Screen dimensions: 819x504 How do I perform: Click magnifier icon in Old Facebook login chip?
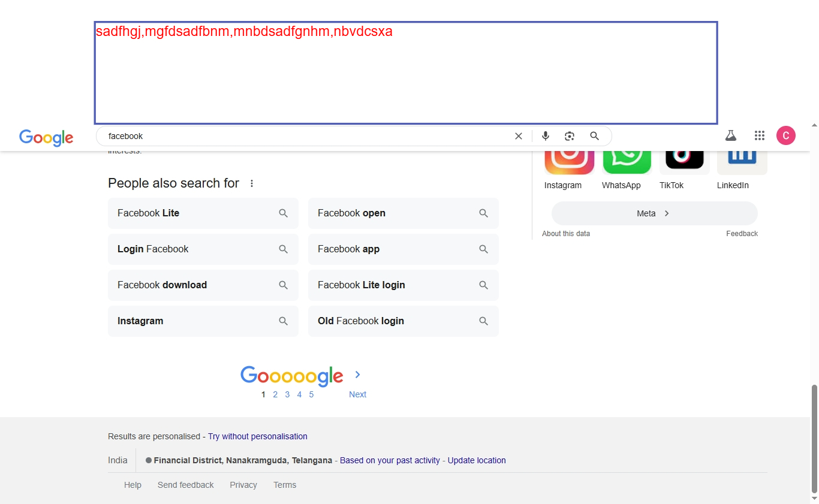click(x=484, y=321)
